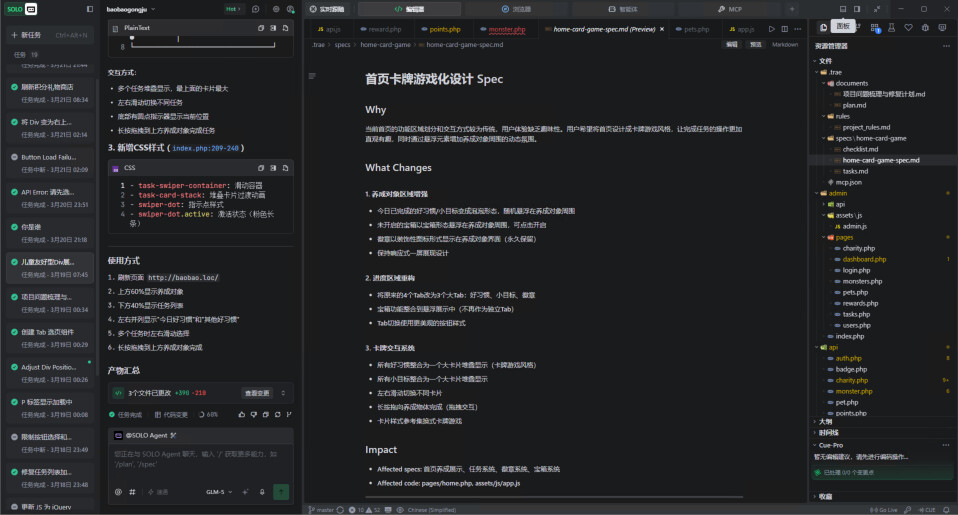This screenshot has width=958, height=515.
Task: Click the thumbs-up icon under the response
Action: (241, 414)
